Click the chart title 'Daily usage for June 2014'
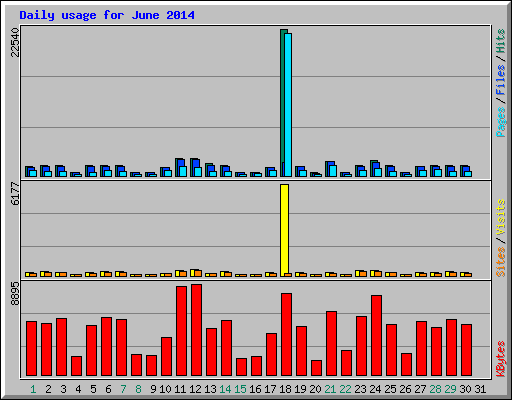This screenshot has height=400, width=512. (x=107, y=15)
